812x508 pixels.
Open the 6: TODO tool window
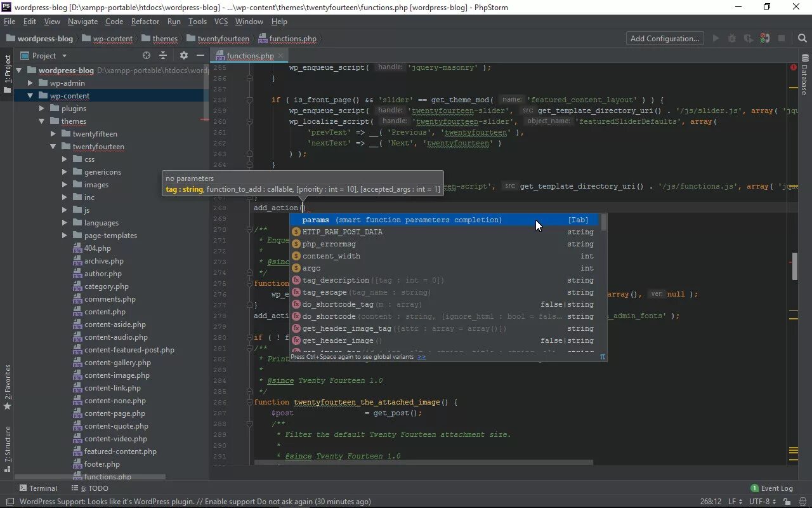89,488
